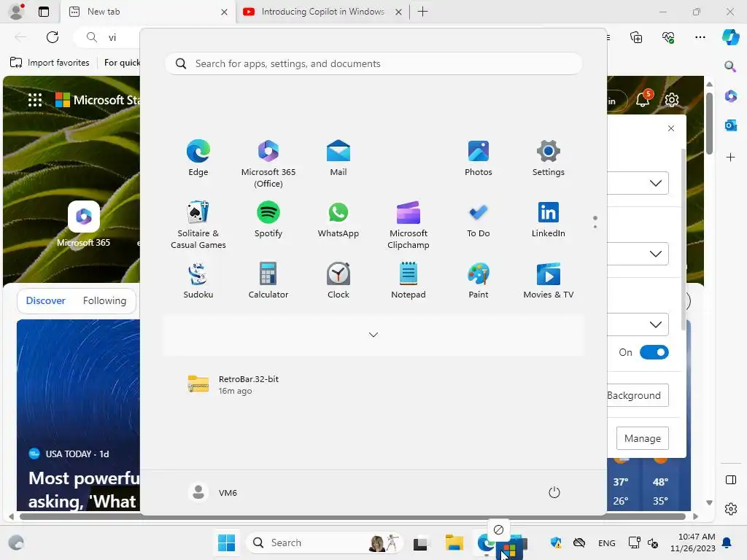Open Edge sidebar customize settings gear

730,509
